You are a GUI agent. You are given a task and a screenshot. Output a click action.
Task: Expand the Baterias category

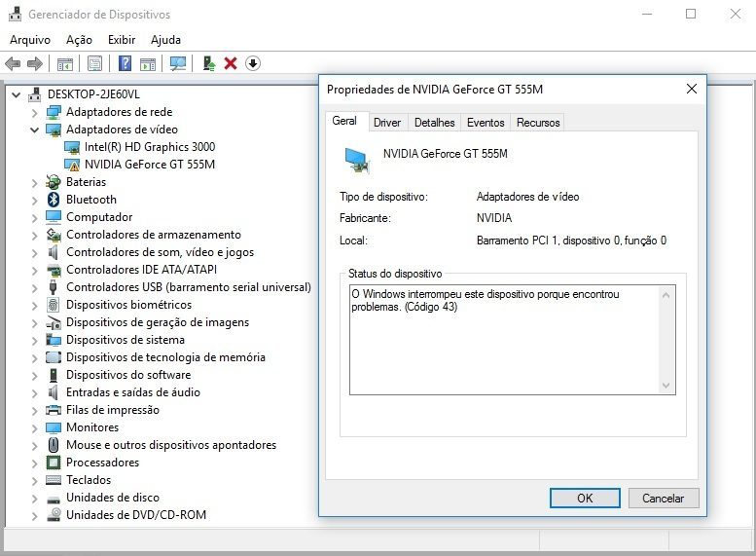[35, 182]
